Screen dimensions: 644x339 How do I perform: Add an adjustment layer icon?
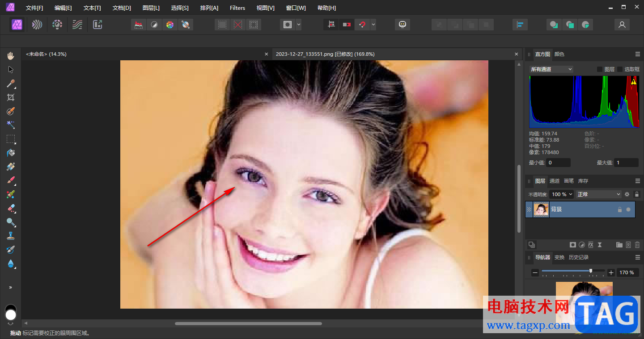pos(582,245)
